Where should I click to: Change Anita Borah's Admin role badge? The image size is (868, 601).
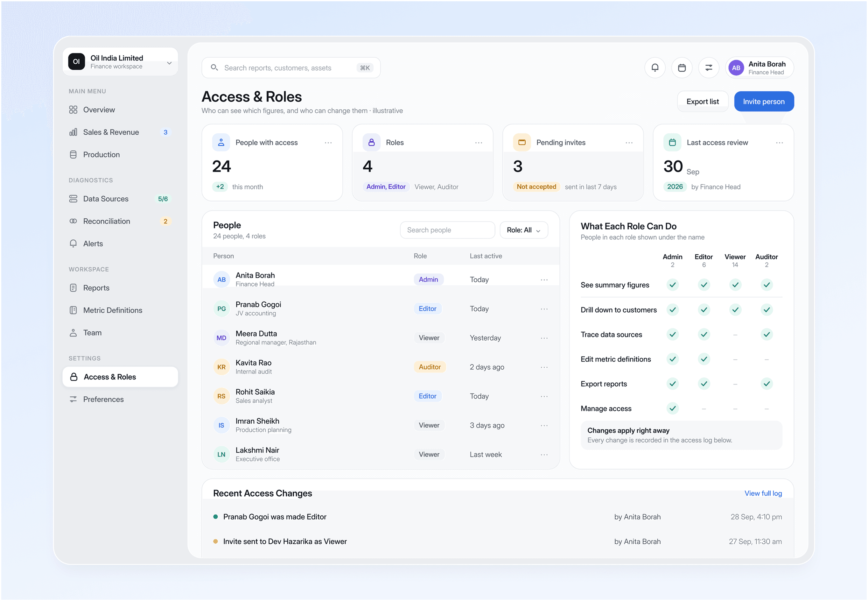coord(428,279)
